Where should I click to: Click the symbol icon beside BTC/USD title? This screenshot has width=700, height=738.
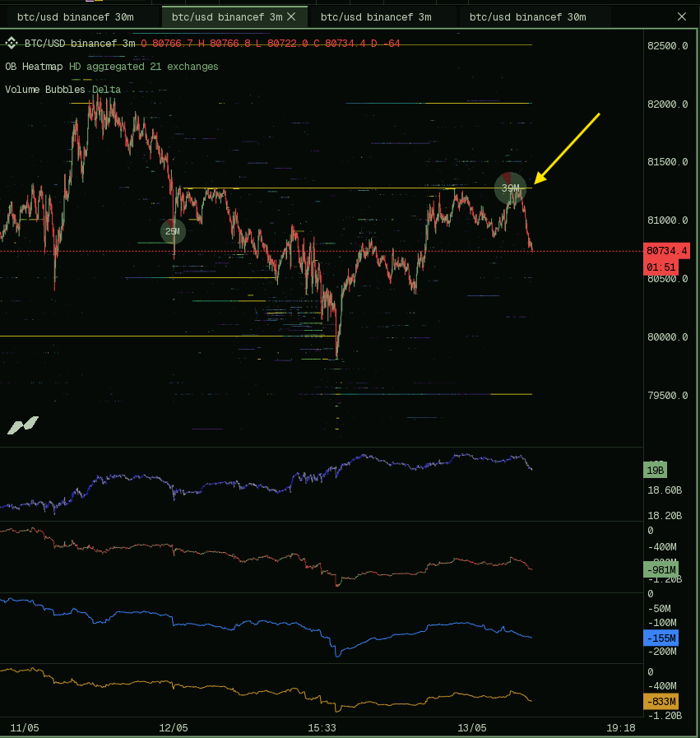tap(12, 44)
